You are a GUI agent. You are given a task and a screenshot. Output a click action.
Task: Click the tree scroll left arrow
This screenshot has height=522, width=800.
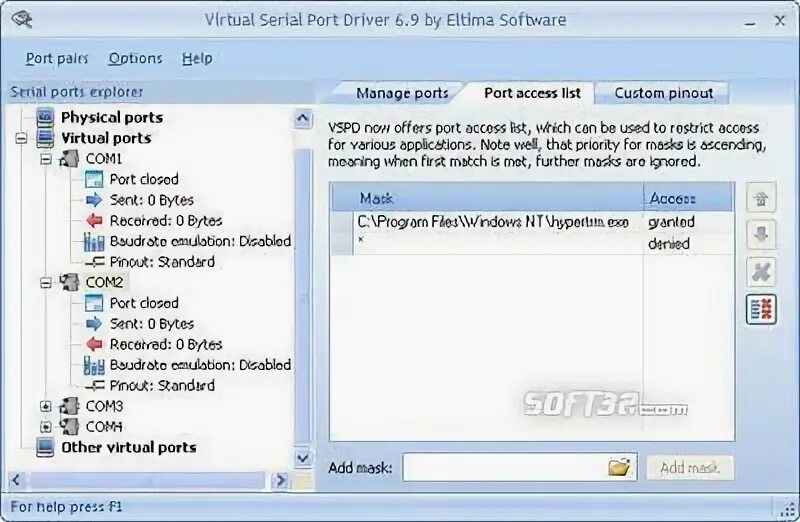click(16, 480)
